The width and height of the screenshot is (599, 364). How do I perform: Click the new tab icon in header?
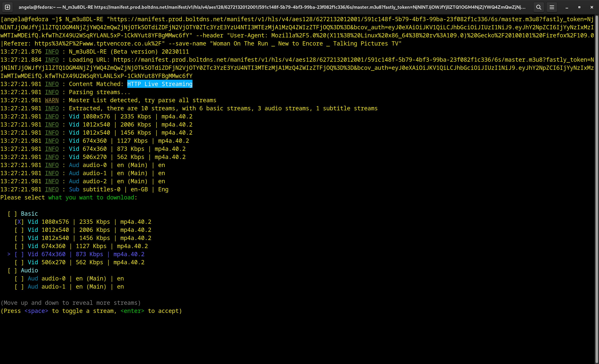tap(7, 7)
